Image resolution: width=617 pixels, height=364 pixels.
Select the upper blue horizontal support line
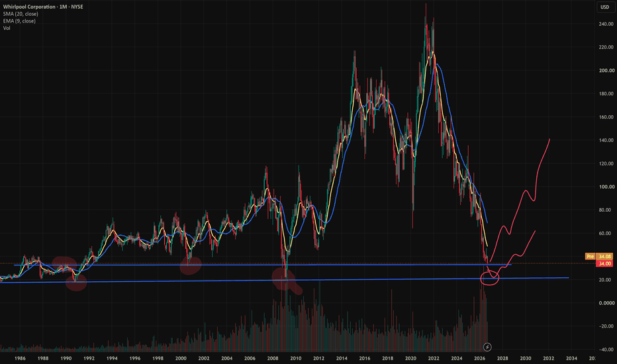click(262, 265)
